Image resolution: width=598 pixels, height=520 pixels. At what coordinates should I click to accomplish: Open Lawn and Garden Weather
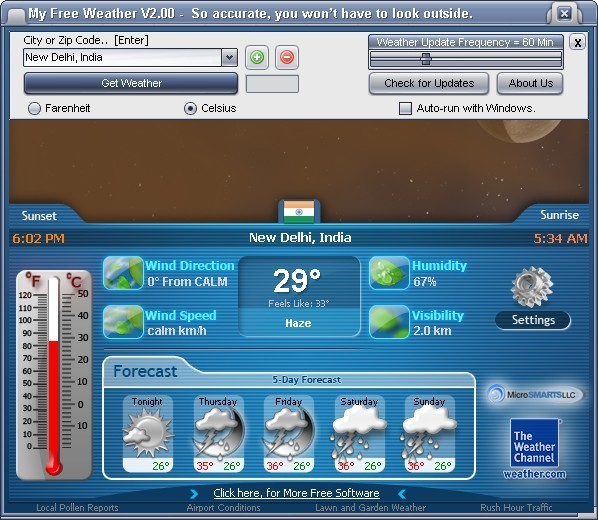click(x=371, y=508)
